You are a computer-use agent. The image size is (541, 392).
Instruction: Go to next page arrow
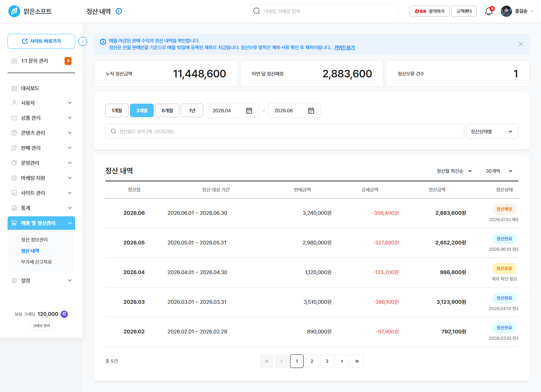pyautogui.click(x=342, y=361)
